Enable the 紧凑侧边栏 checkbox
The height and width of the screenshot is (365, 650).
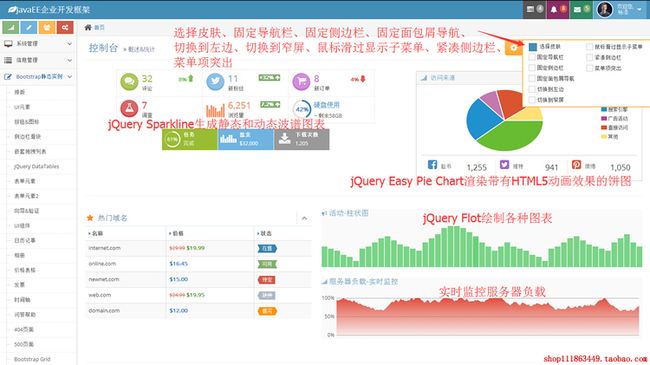[589, 57]
